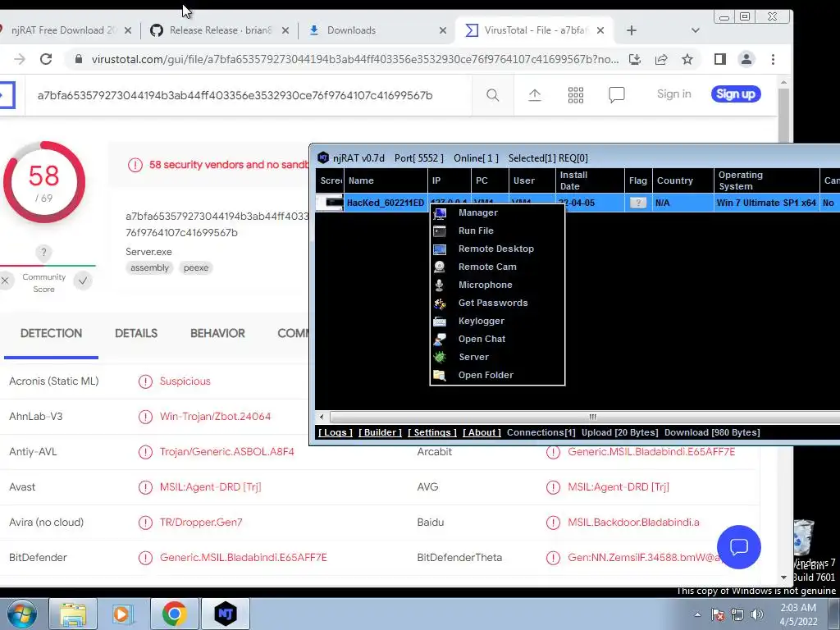Click njRAT scrollbar left arrow

coord(322,417)
